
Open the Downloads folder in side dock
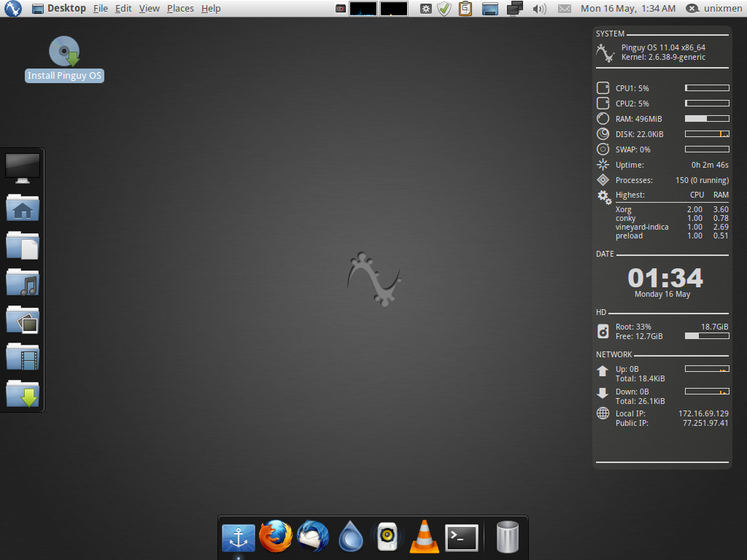23,393
